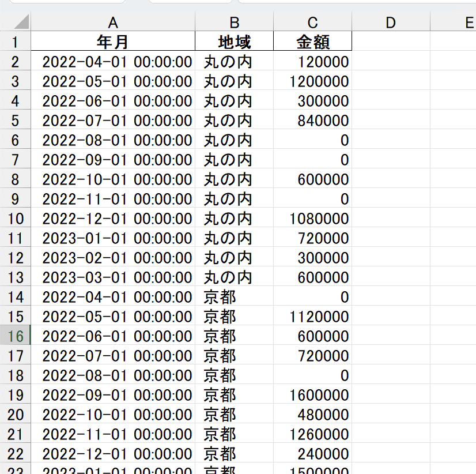The image size is (476, 474).
Task: Select column D header
Action: click(x=391, y=21)
